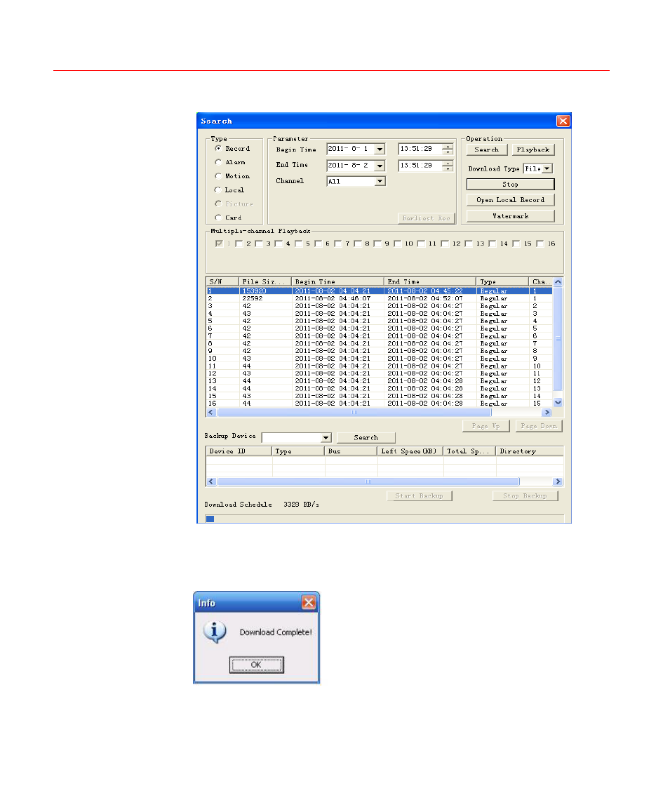670x812 pixels.
Task: Click scroll down arrow of record list
Action: click(558, 402)
